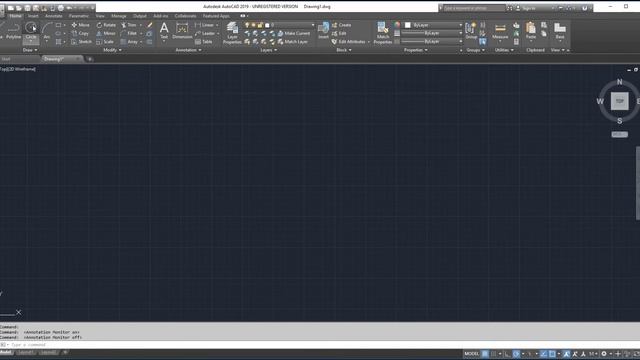Toggle grid display in status bar
The width and height of the screenshot is (640, 360).
485,354
